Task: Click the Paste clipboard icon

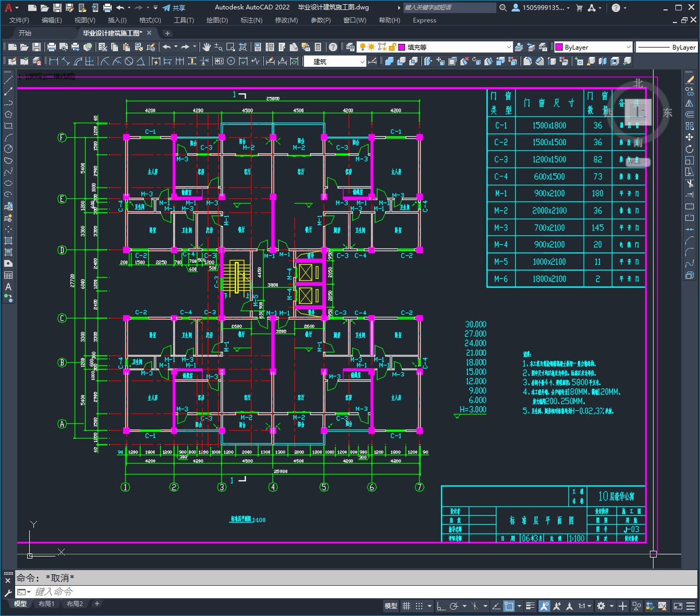Action: click(x=127, y=47)
